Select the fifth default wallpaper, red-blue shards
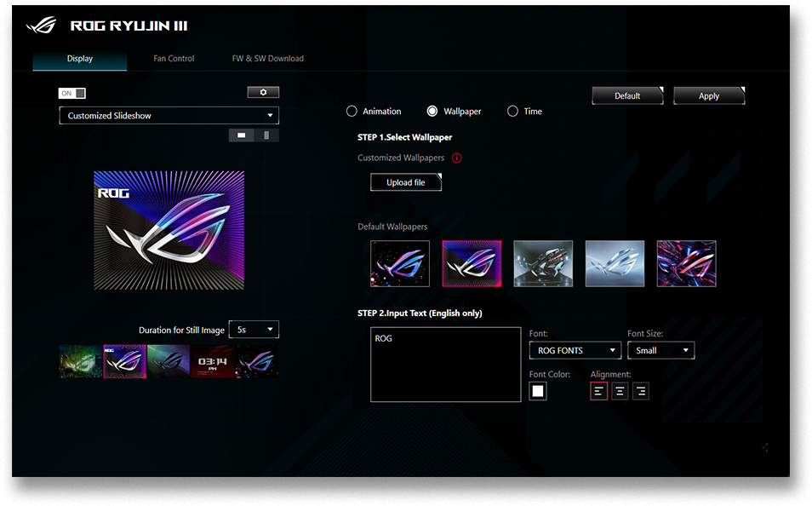 [687, 263]
